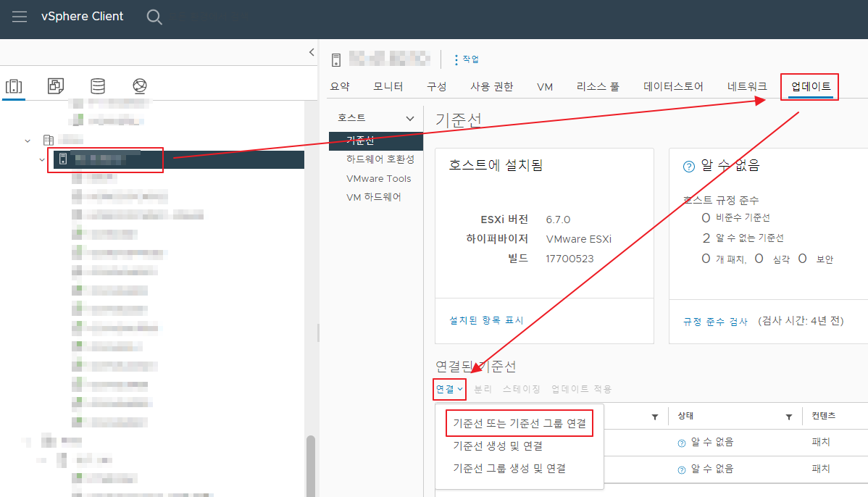Switch to the 데이터스토어 tab

(673, 86)
